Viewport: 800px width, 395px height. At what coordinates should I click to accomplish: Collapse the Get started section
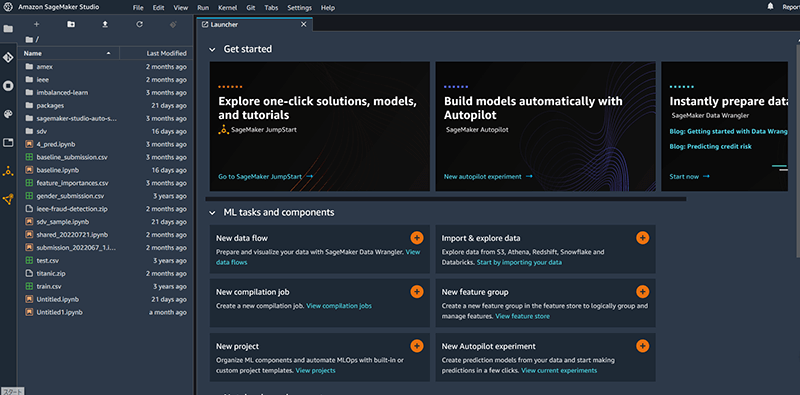coord(212,50)
